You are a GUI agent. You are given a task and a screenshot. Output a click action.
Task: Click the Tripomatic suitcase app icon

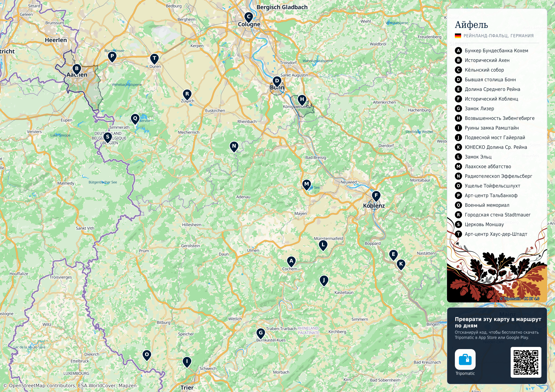465,359
